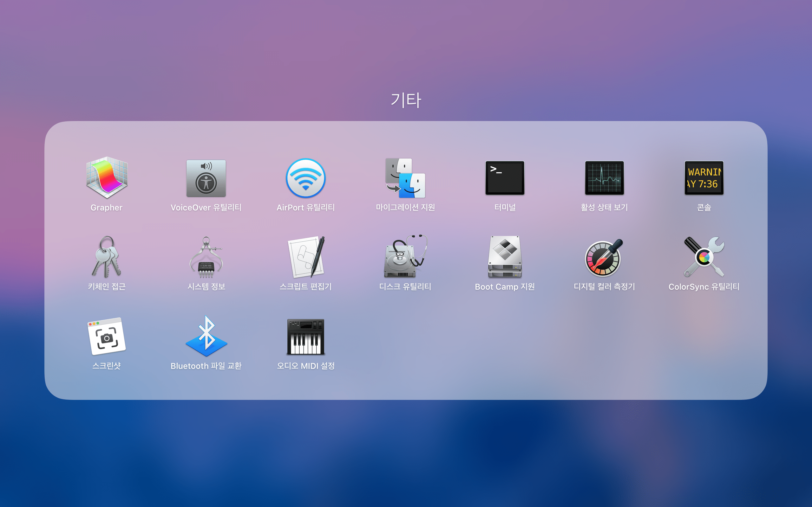Screen dimensions: 812x507
Task: Launch 스크립트 편집기
Action: (305, 257)
